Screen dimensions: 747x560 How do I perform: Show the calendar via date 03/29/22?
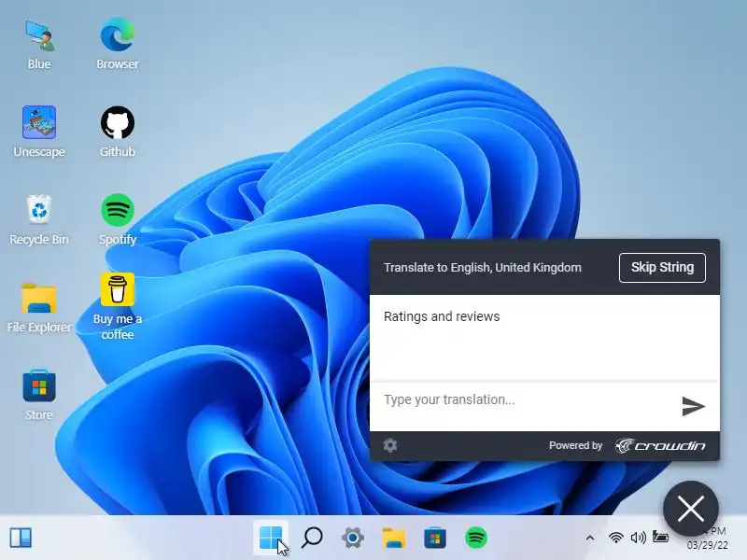pos(708,545)
